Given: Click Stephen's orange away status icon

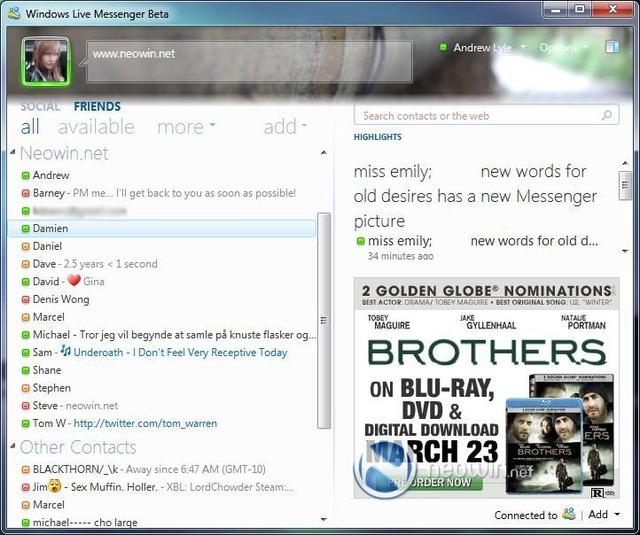Looking at the screenshot, I should 25,388.
